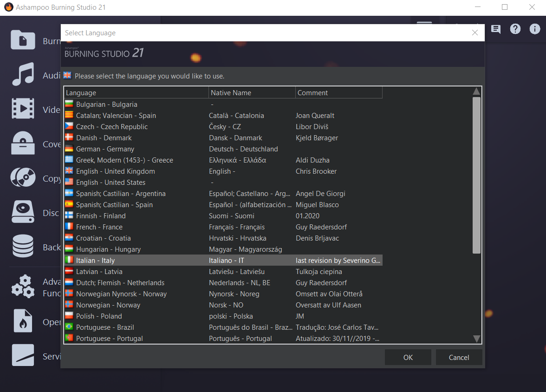Image resolution: width=546 pixels, height=392 pixels.
Task: Select English - United Kingdom row
Action: (223, 171)
